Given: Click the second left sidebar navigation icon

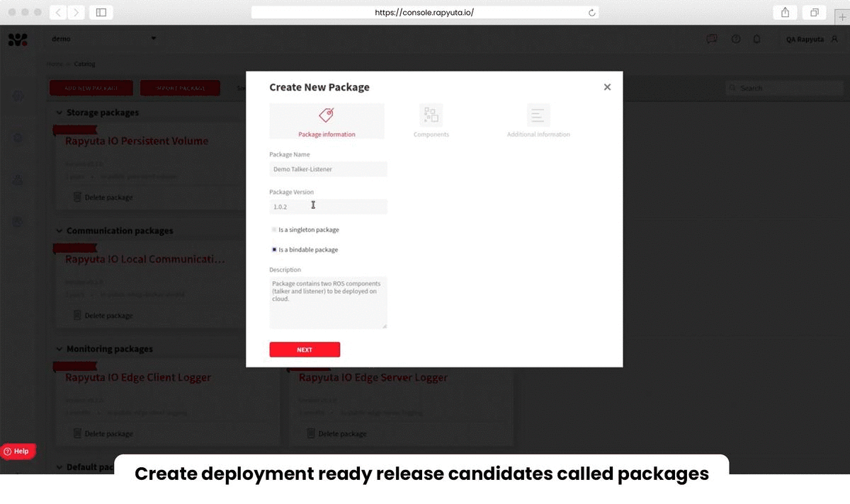Looking at the screenshot, I should coord(18,138).
